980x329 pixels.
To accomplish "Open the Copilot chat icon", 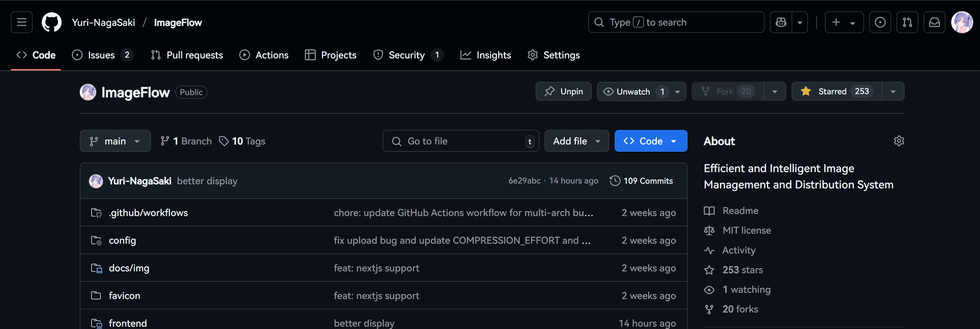I will coord(781,22).
